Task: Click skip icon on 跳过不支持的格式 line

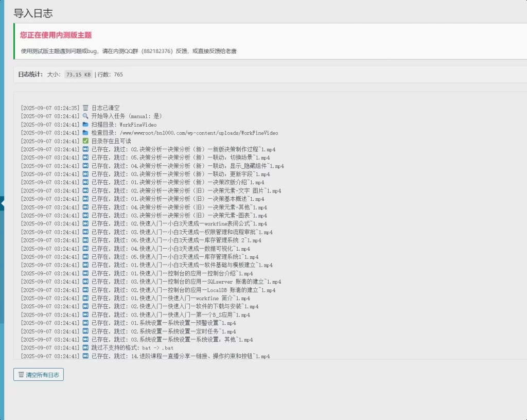Action: click(x=85, y=348)
